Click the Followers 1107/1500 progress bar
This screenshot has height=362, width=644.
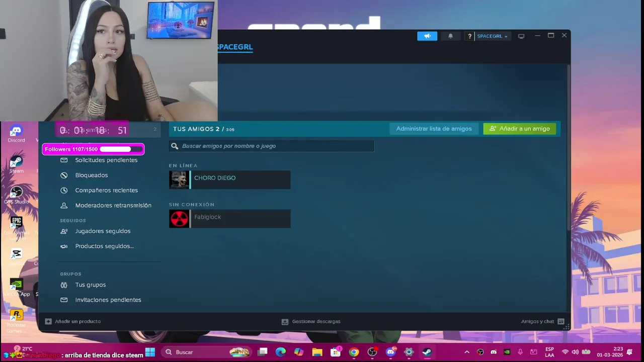pyautogui.click(x=93, y=149)
